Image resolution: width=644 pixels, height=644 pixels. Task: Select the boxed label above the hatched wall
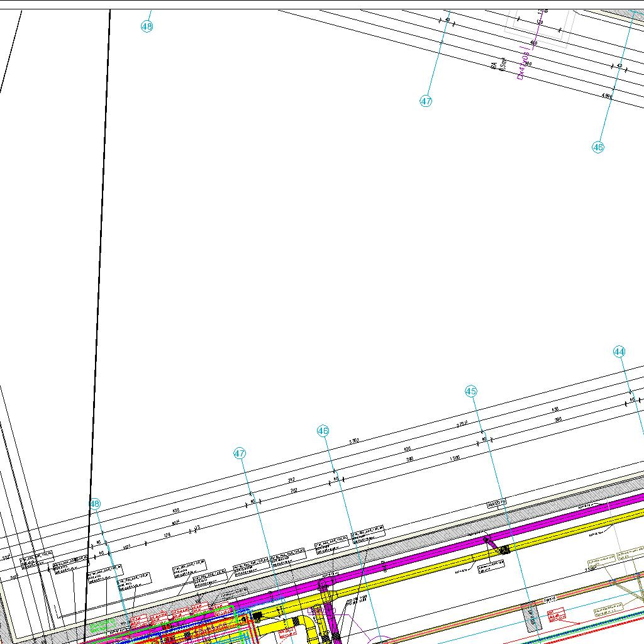pyautogui.click(x=497, y=504)
